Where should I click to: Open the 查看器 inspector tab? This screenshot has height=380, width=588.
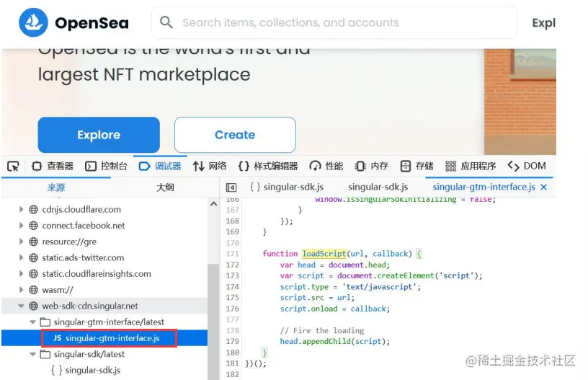point(53,166)
